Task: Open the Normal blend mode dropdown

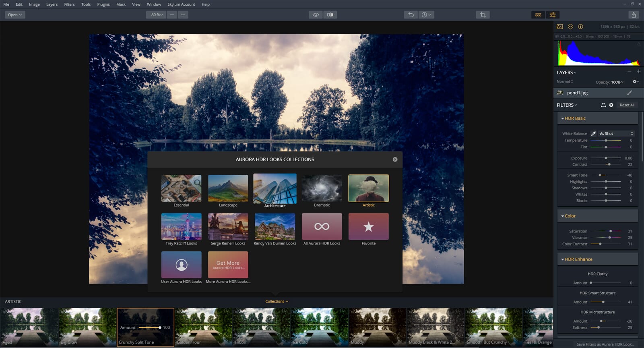Action: (x=565, y=82)
